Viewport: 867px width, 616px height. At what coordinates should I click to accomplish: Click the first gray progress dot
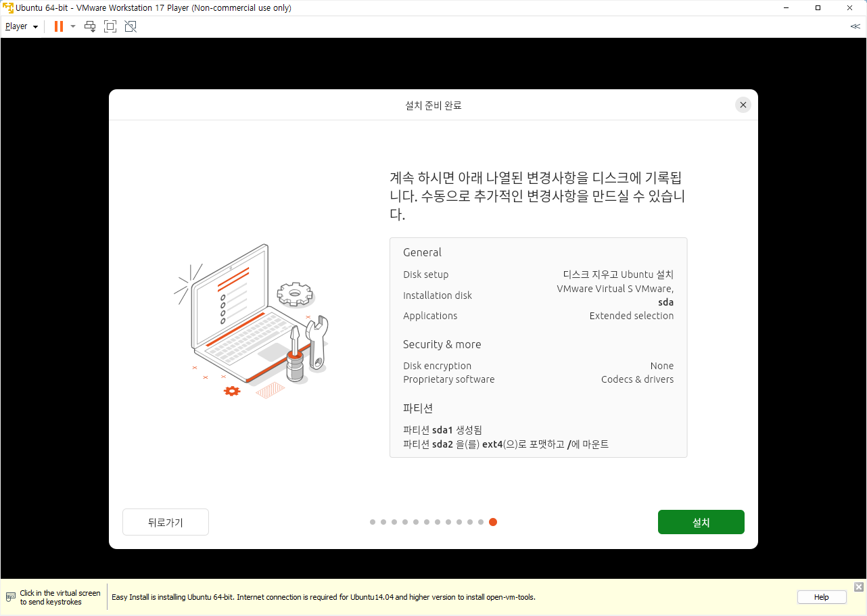373,522
